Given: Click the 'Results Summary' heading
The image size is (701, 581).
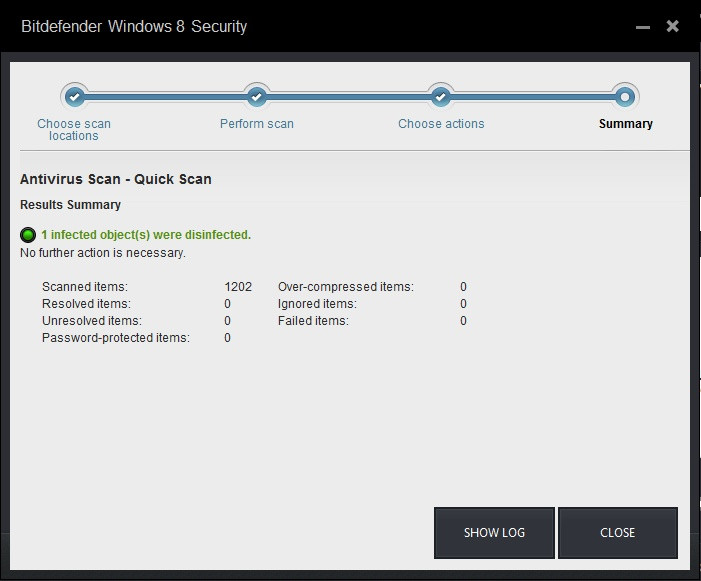Looking at the screenshot, I should point(71,205).
